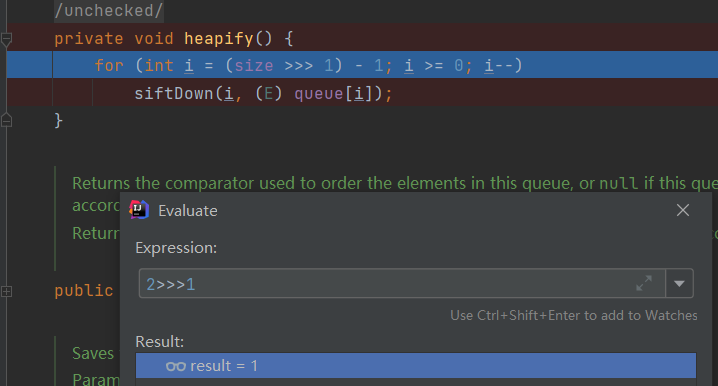Click the size variable in for loop

[x=254, y=65]
